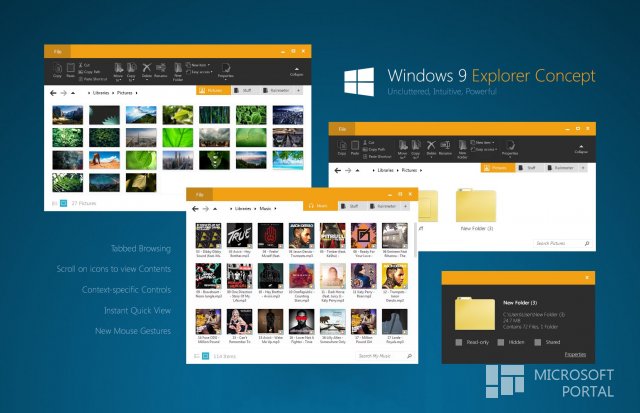Click Cut in New Folder (3) window ribbon

[x=369, y=142]
